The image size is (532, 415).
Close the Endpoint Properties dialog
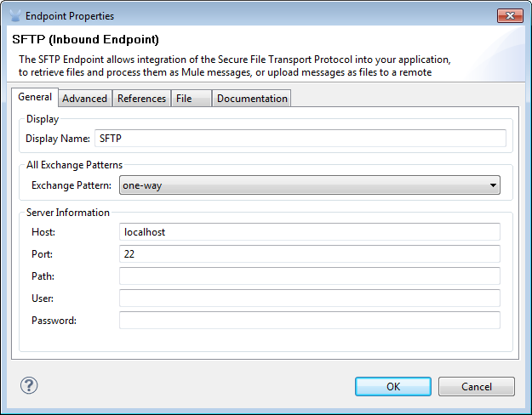pos(510,15)
